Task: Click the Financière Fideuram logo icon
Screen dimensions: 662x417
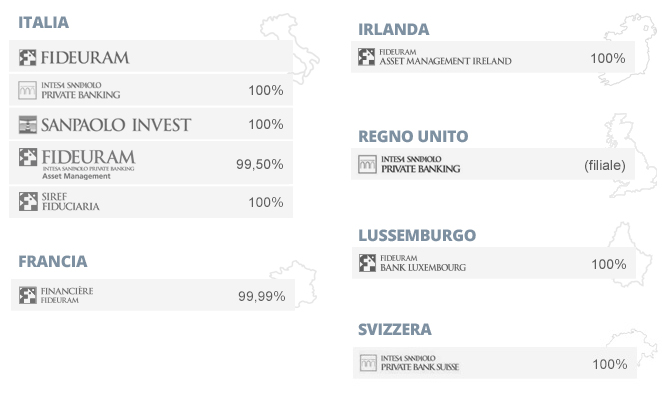Action: coord(28,295)
